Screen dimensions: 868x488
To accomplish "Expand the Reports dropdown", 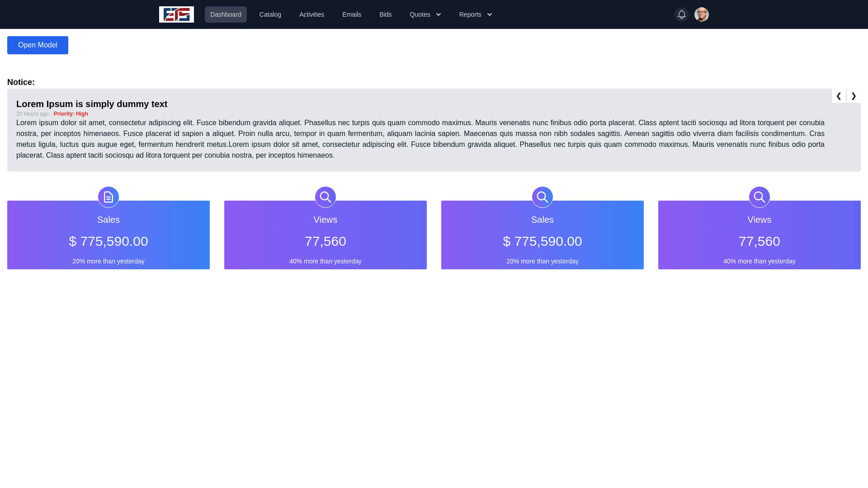I will click(476, 14).
